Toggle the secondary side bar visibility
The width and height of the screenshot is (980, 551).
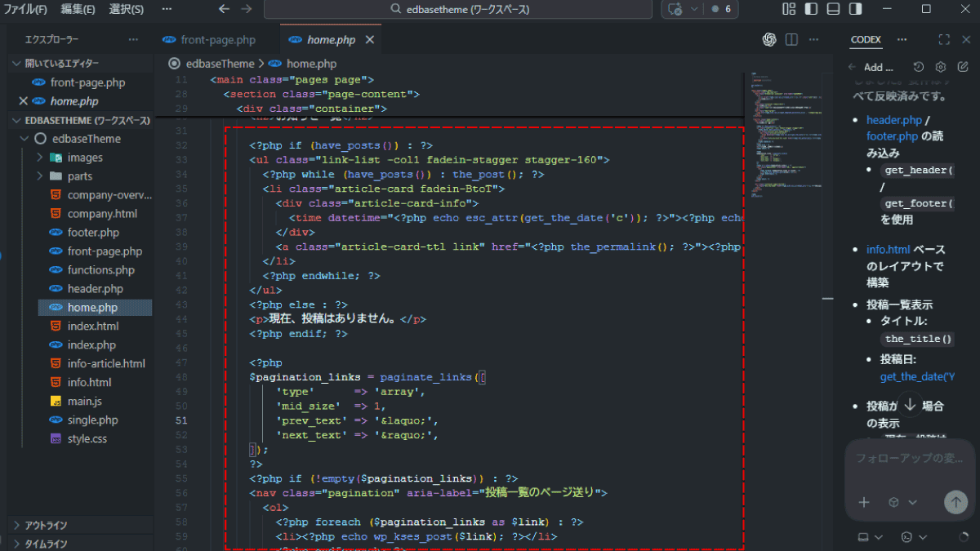(855, 9)
